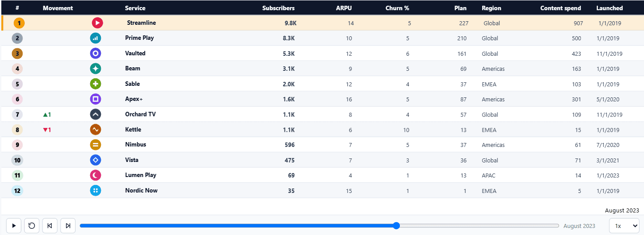Click the rank 3 bronze badge
Screen dimensions: 644x235
point(17,54)
